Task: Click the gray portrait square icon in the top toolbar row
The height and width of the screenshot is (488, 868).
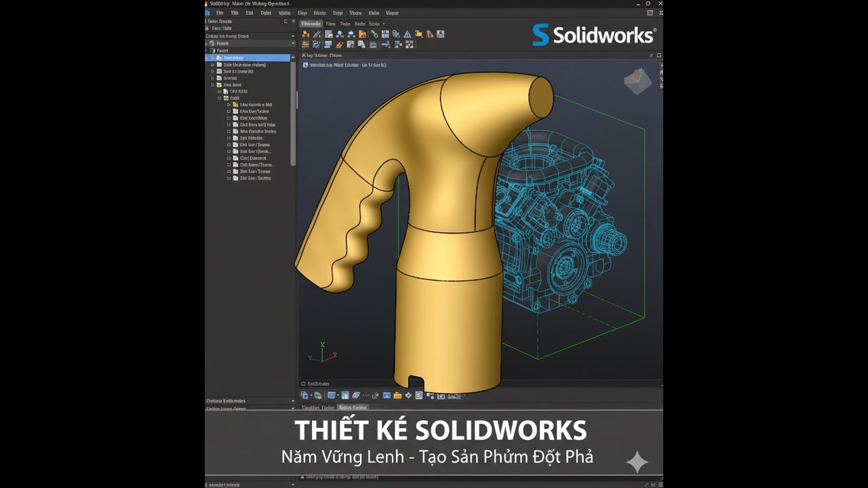Action: click(x=440, y=34)
